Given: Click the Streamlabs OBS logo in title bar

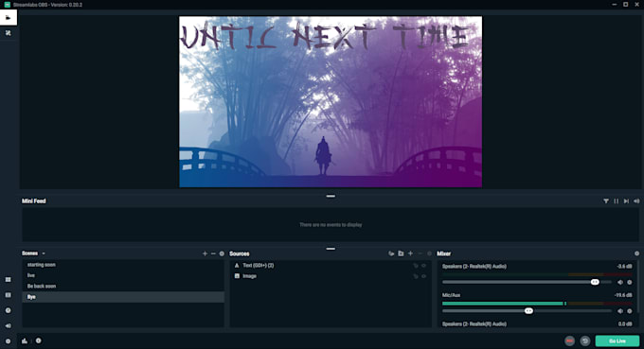Looking at the screenshot, I should (x=7, y=5).
